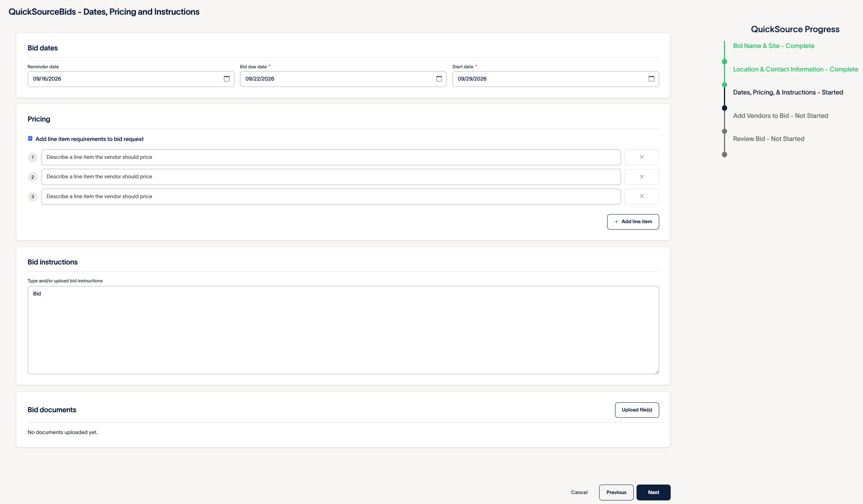The width and height of the screenshot is (863, 504).
Task: Select Add Vendors to Bid progress step
Action: click(780, 116)
